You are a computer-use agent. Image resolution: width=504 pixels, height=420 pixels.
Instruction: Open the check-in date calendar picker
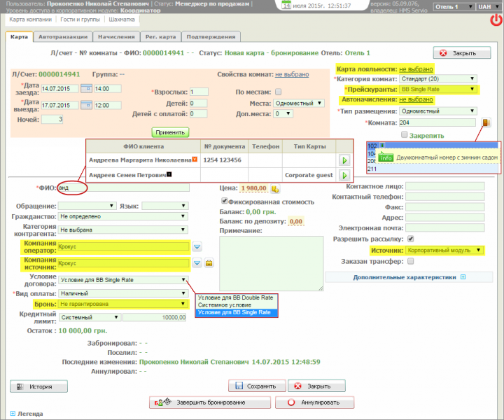[85, 88]
